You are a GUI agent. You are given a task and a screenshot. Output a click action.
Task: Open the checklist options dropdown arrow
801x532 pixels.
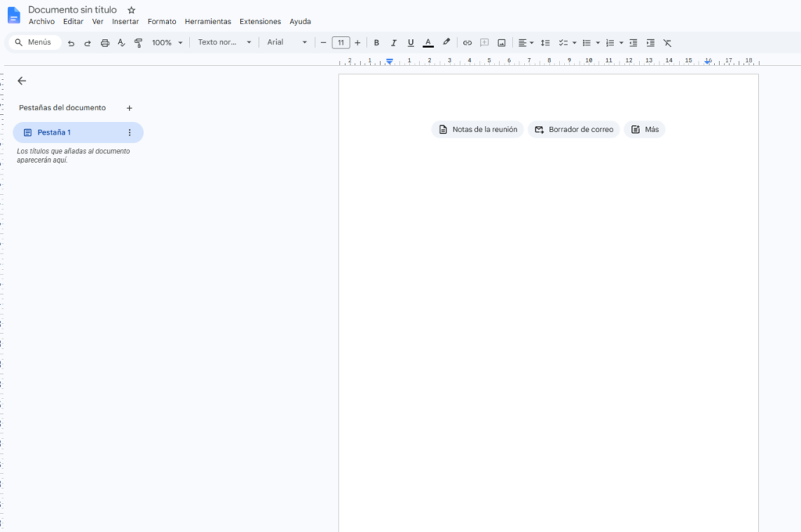[x=574, y=43]
